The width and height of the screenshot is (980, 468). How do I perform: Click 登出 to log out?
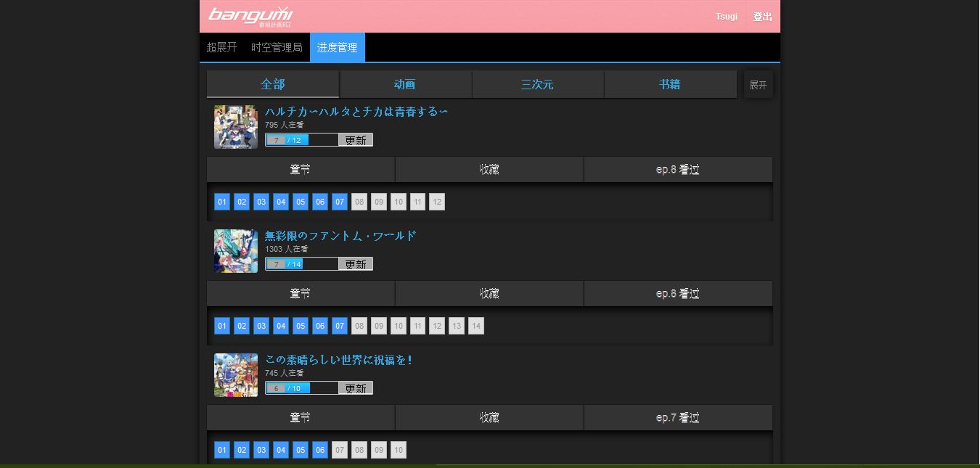[763, 16]
